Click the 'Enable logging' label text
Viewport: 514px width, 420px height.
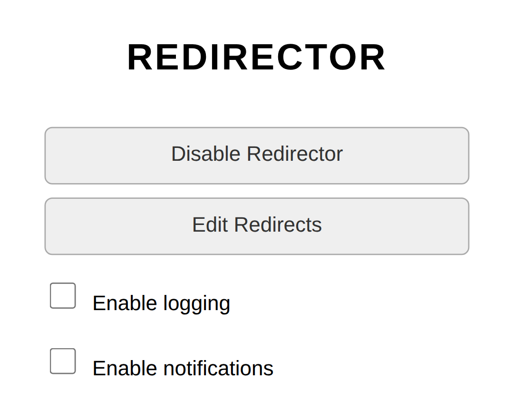pyautogui.click(x=161, y=303)
